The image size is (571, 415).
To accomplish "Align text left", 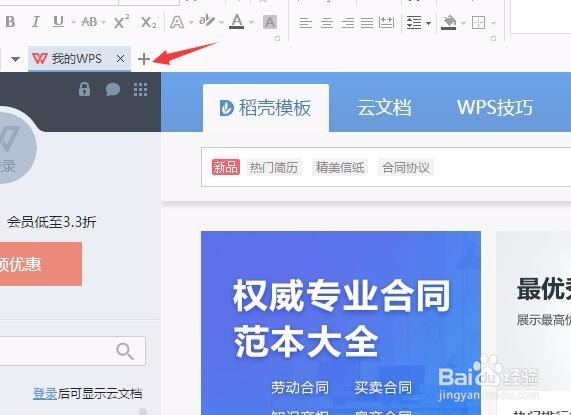I will (x=306, y=23).
